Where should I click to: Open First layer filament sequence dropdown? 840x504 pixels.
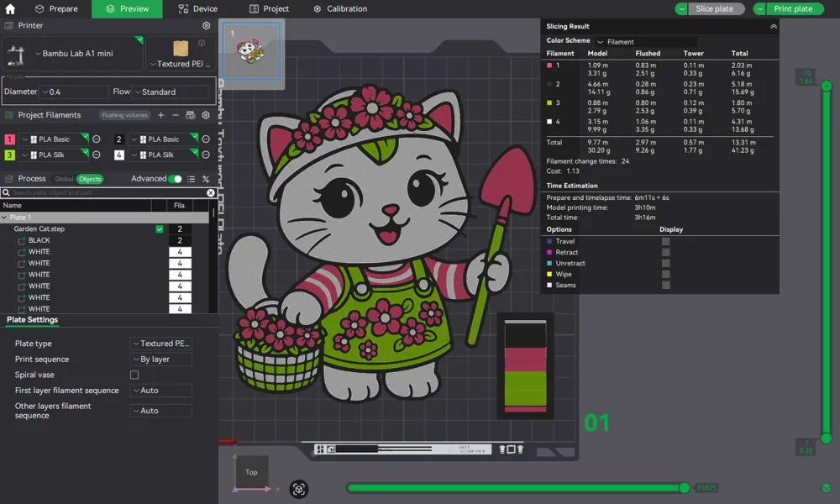(x=160, y=391)
